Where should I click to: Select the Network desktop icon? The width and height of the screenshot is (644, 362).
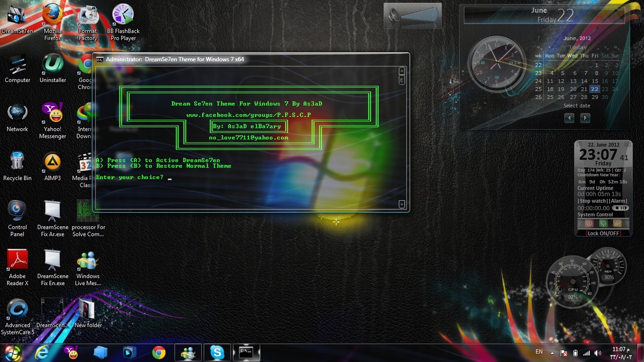click(x=17, y=118)
